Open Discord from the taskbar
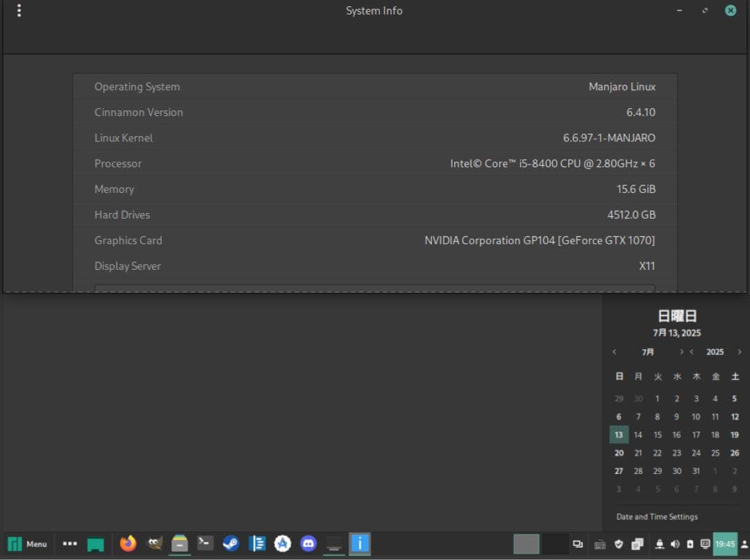The width and height of the screenshot is (750, 560). tap(308, 544)
